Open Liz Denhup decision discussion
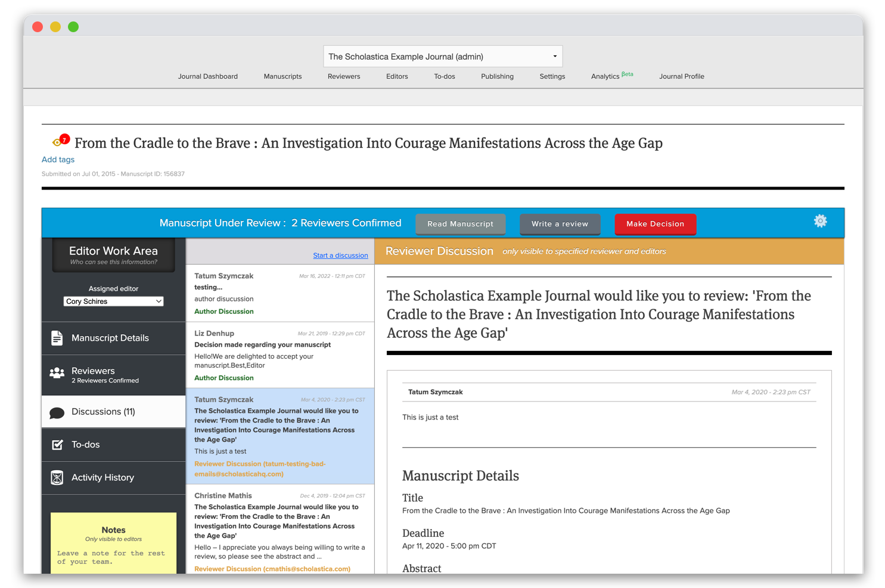The width and height of the screenshot is (885, 588). point(280,355)
